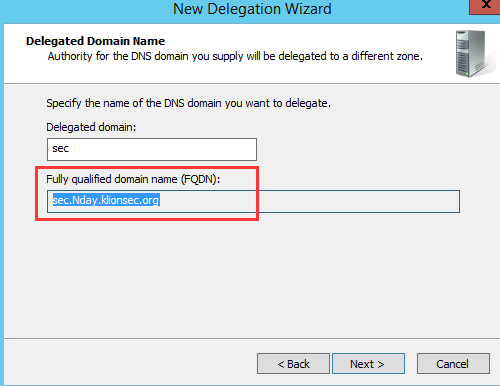This screenshot has width=500, height=386.
Task: Click the gap between Next and Cancel
Action: click(411, 364)
